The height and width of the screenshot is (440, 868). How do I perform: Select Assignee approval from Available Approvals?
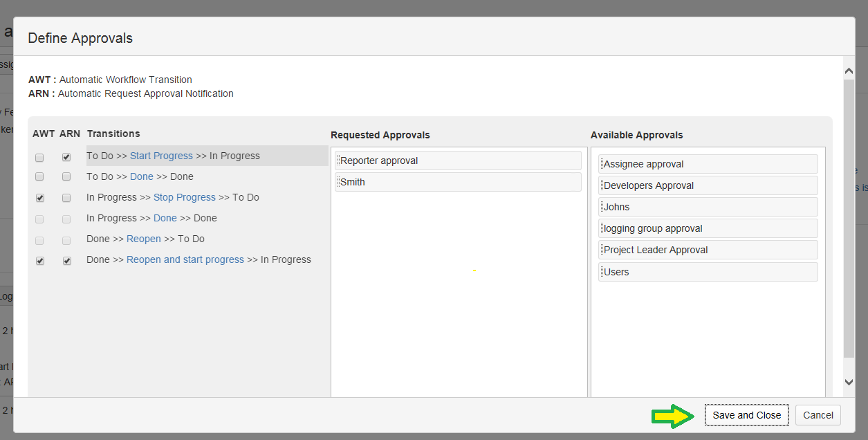708,164
